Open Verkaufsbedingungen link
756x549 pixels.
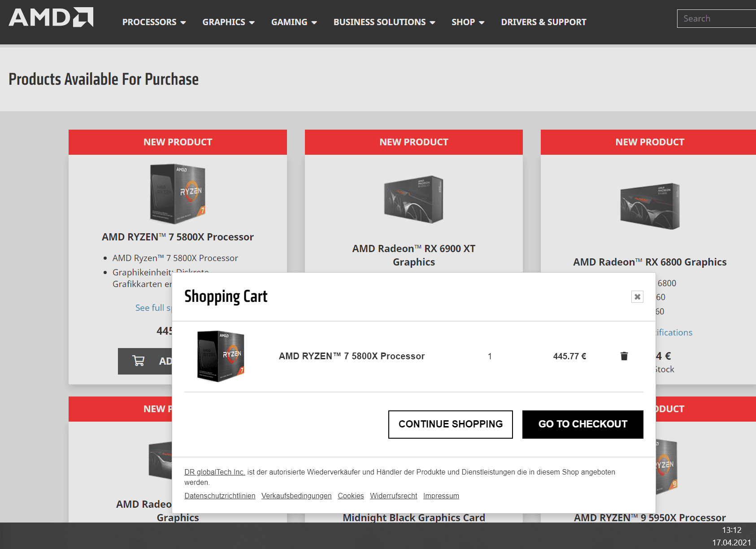(296, 496)
